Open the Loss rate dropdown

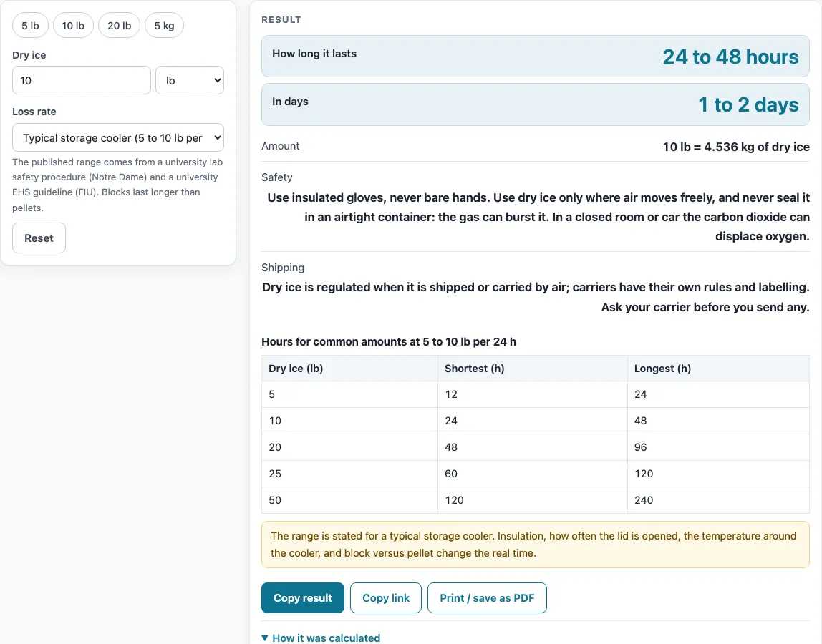click(118, 137)
